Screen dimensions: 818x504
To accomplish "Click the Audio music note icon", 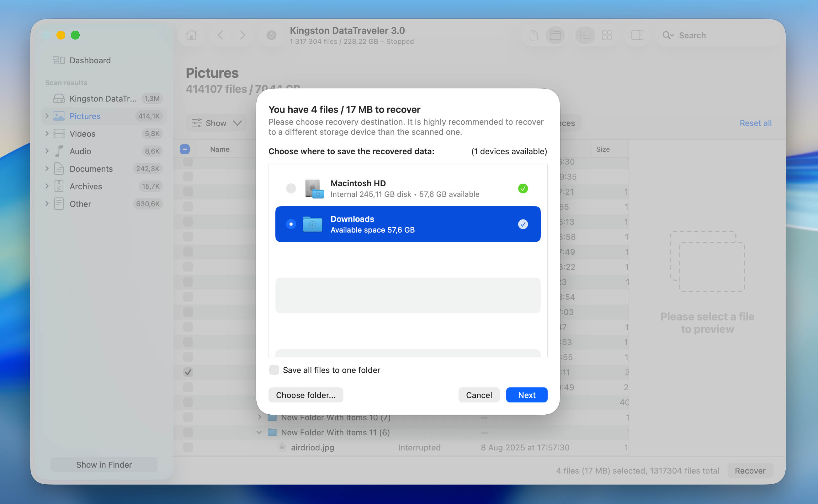I will pyautogui.click(x=59, y=151).
